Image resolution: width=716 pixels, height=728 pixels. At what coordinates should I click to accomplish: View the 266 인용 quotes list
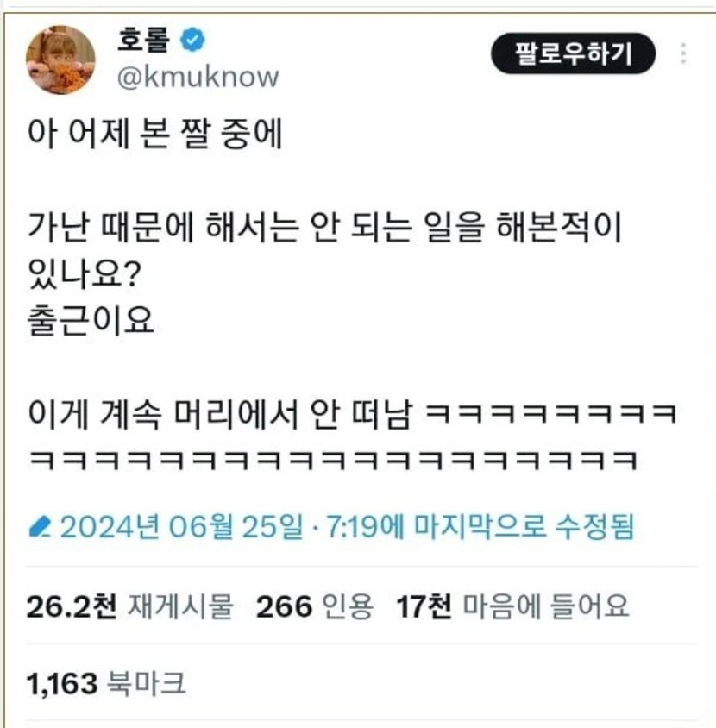pos(315,607)
